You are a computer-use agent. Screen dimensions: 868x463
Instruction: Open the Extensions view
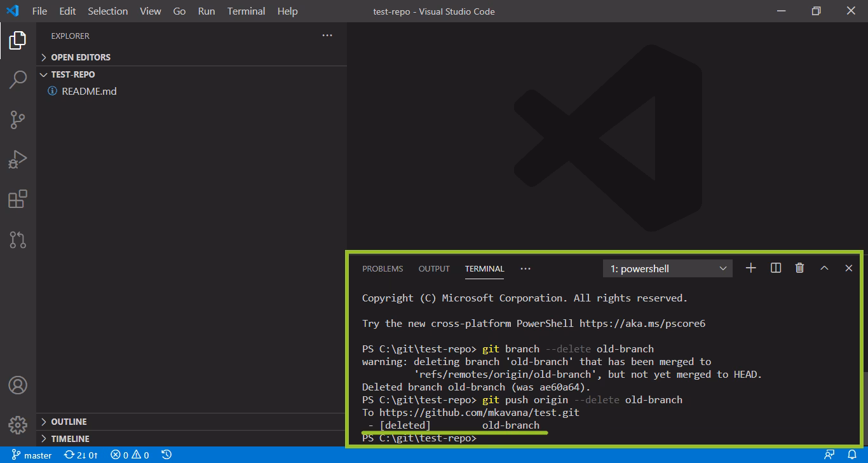coord(18,199)
